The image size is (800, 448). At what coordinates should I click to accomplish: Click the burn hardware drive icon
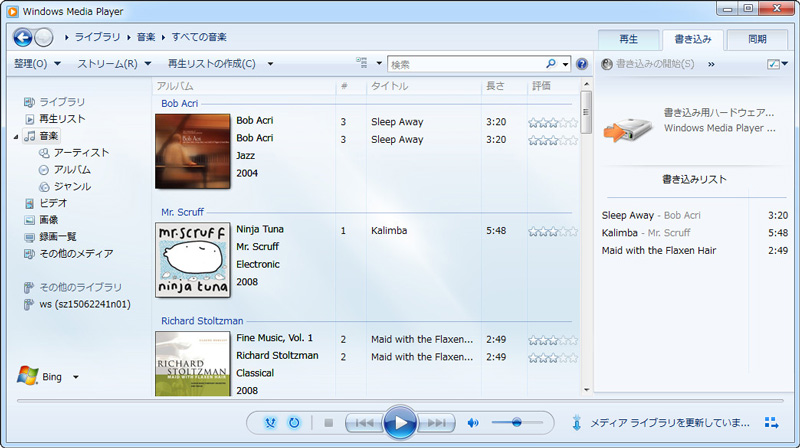click(628, 128)
